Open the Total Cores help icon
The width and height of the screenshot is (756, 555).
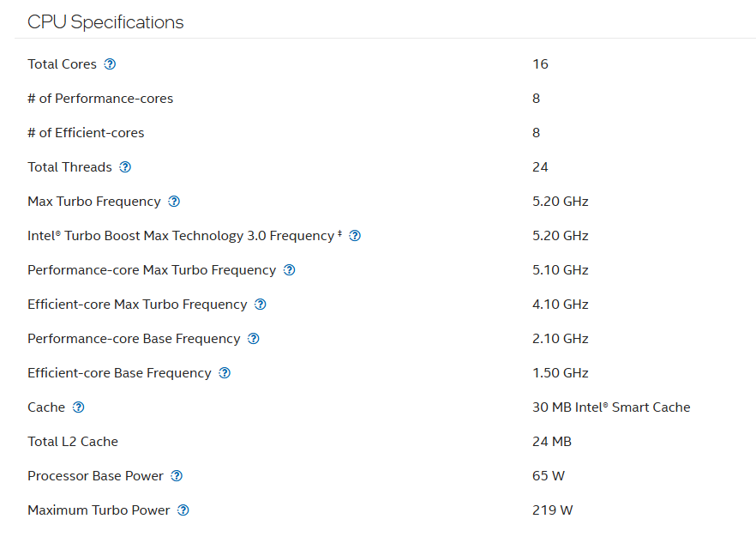(110, 64)
